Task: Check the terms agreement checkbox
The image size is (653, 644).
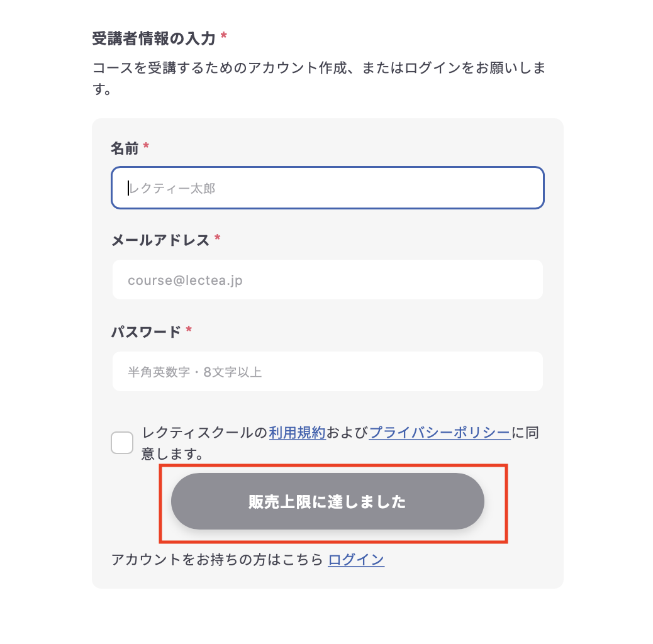Action: click(122, 443)
